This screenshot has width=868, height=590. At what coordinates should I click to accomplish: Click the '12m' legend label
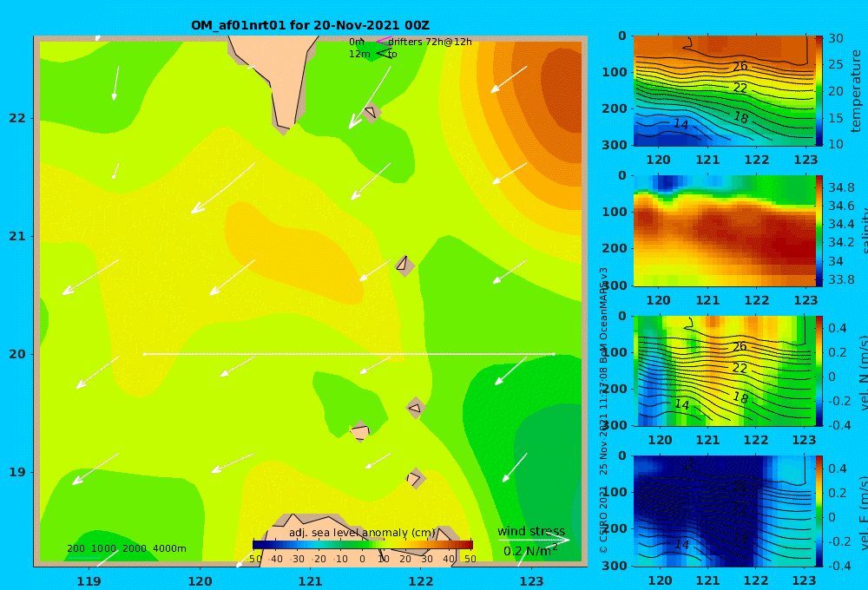click(x=359, y=55)
